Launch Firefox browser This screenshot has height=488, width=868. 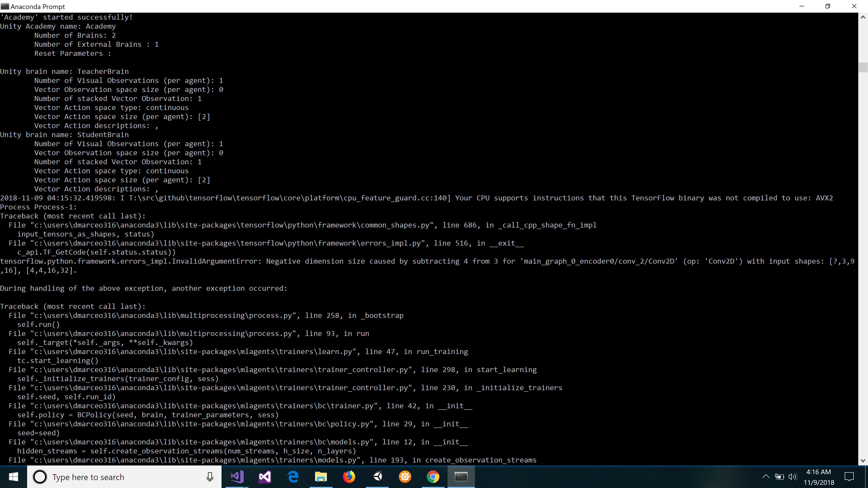349,476
